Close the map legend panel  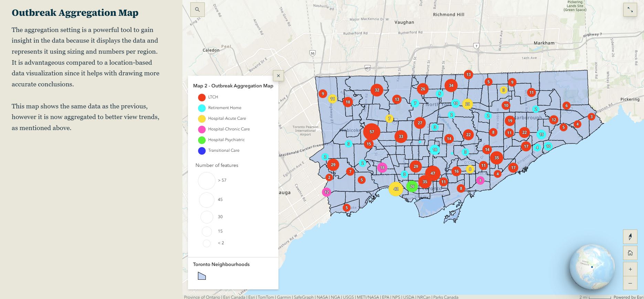[x=278, y=76]
